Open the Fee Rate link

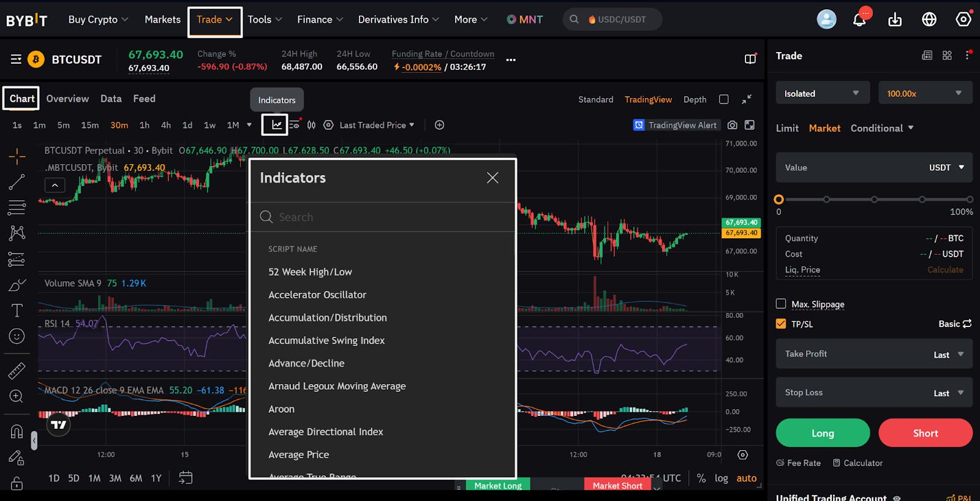point(798,463)
